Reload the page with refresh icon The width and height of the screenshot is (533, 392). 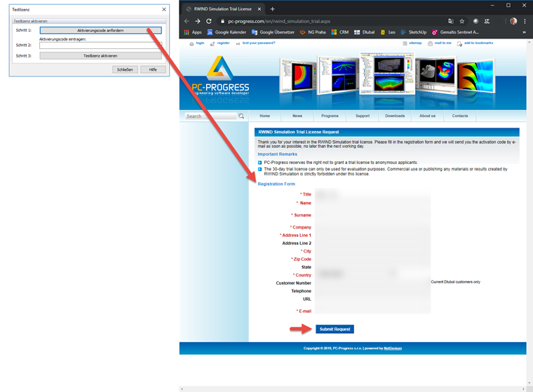coord(209,21)
